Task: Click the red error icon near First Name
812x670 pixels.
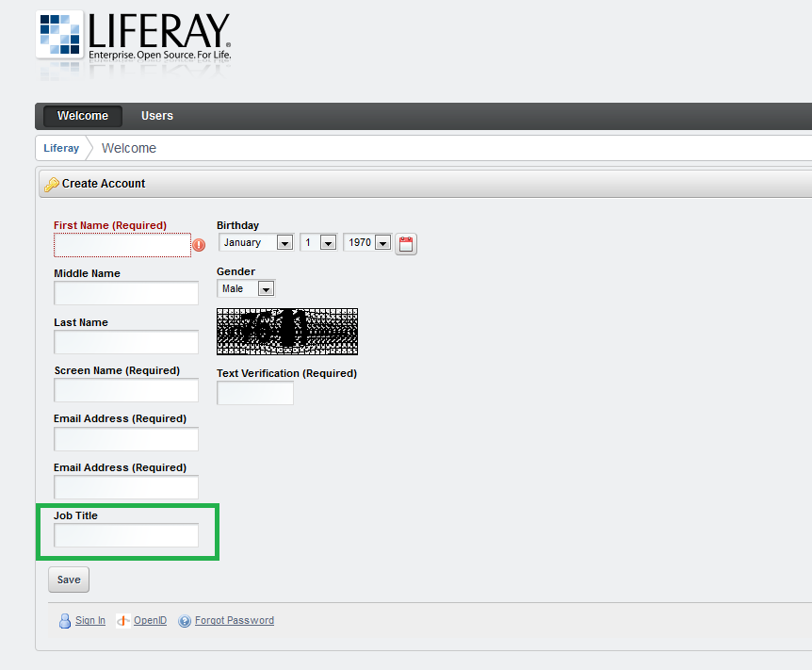Action: pyautogui.click(x=199, y=245)
